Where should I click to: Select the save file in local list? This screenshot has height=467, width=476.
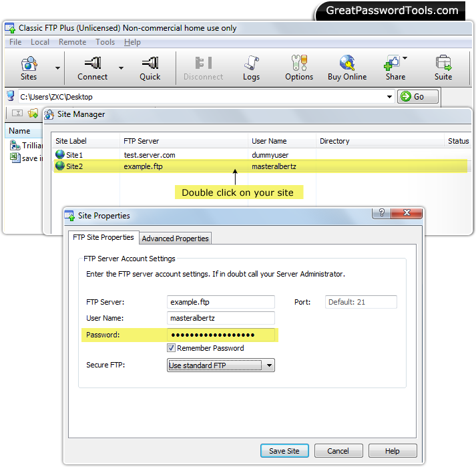pyautogui.click(x=27, y=158)
